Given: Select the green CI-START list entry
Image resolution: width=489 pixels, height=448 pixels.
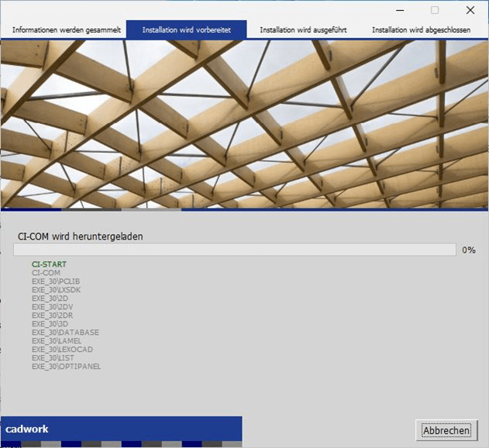Looking at the screenshot, I should coord(49,264).
